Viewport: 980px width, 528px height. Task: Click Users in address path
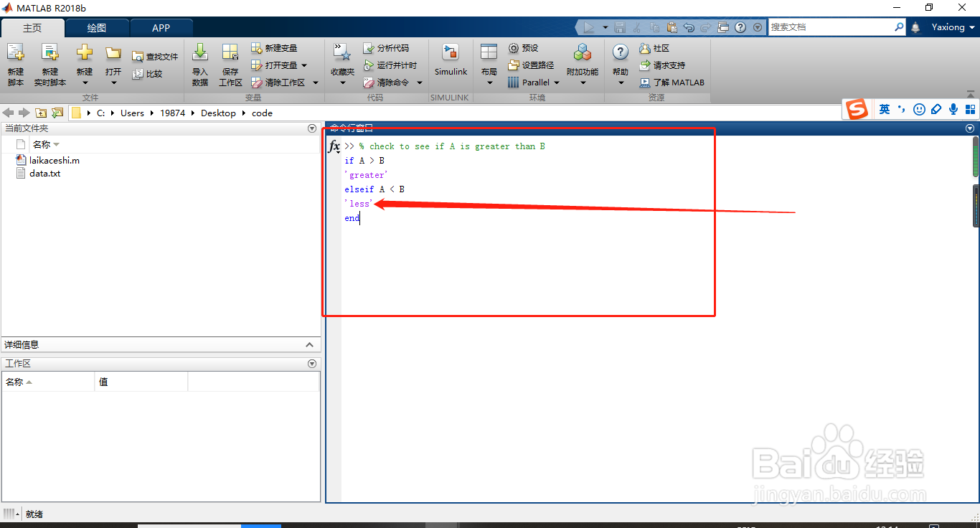[132, 113]
